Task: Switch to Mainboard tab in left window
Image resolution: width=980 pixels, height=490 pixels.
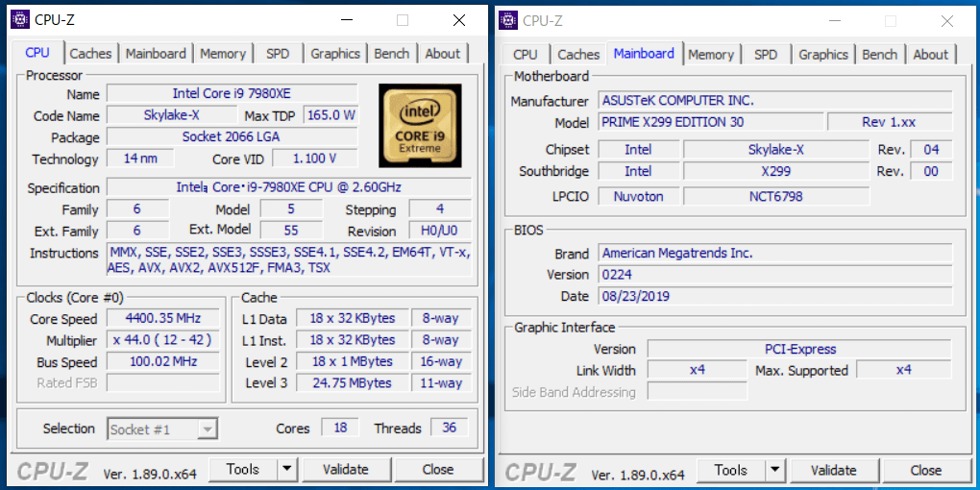Action: (156, 54)
